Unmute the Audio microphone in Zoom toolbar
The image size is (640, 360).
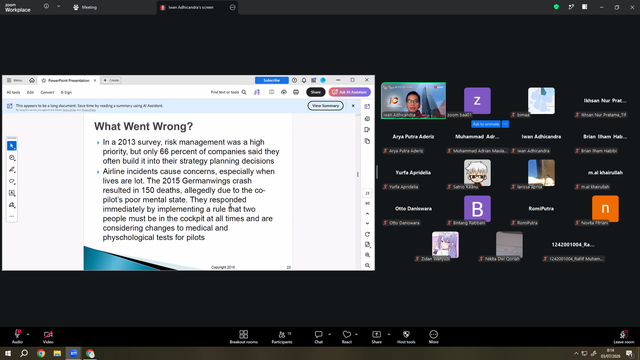[17, 336]
